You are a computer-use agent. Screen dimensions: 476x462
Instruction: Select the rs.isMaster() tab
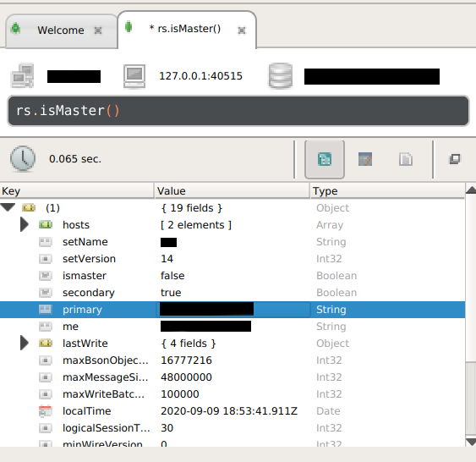[x=187, y=30]
